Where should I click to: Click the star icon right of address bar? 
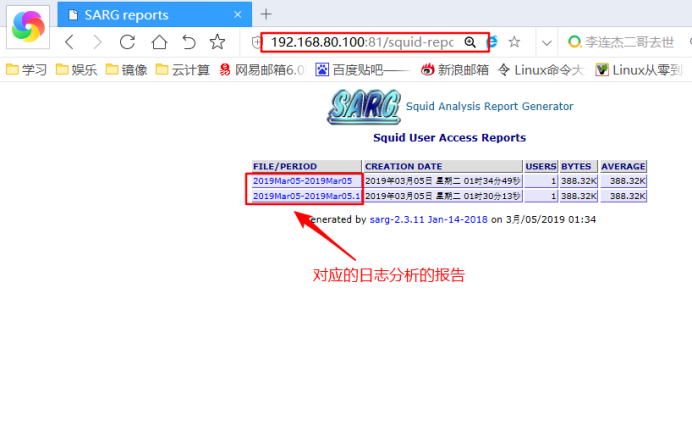point(514,42)
